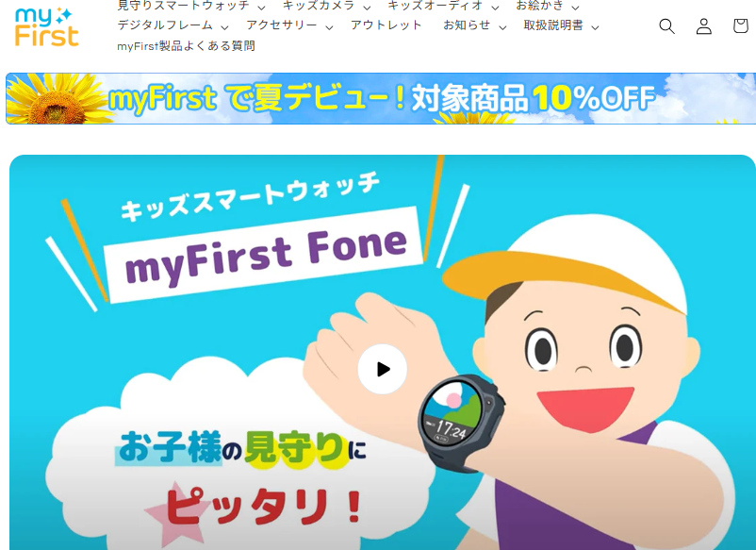Expand 取扱説明書 menu chevron
756x550 pixels.
tap(595, 27)
